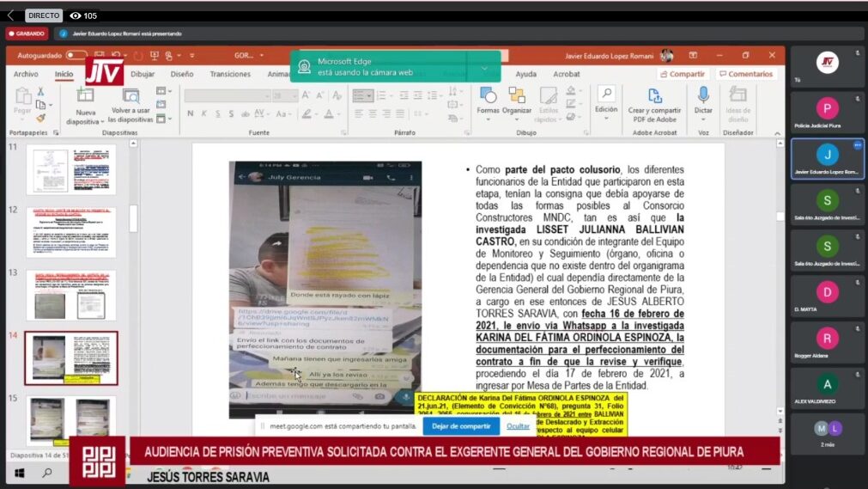Click the Nueva diapositiva icon
This screenshot has height=489, width=868.
point(85,95)
